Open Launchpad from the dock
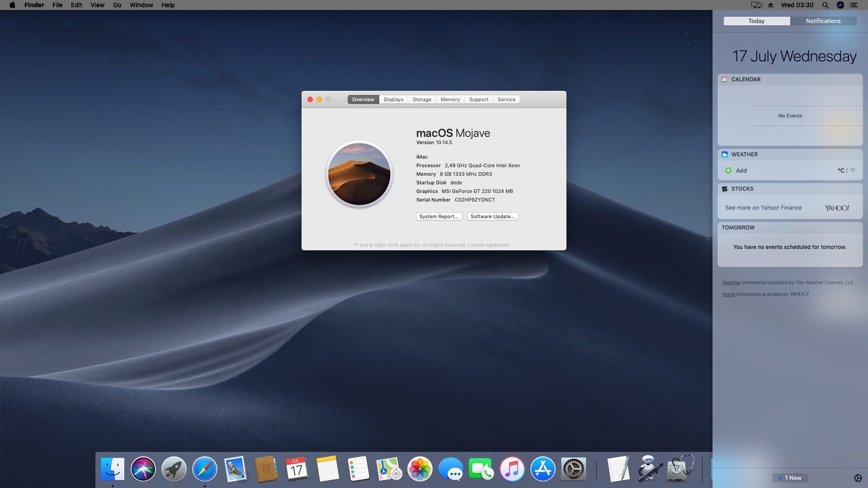The width and height of the screenshot is (868, 488). point(174,469)
